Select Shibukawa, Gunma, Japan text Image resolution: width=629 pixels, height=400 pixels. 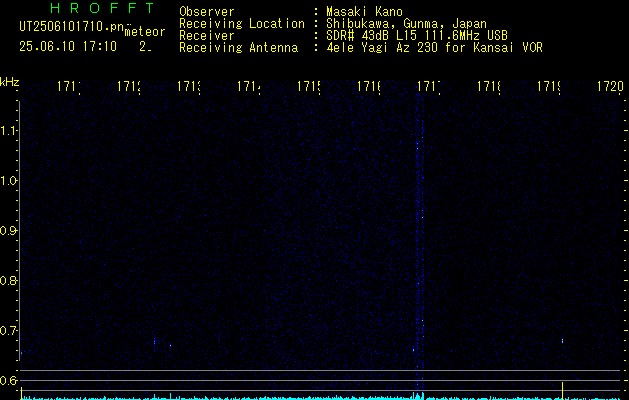[406, 24]
